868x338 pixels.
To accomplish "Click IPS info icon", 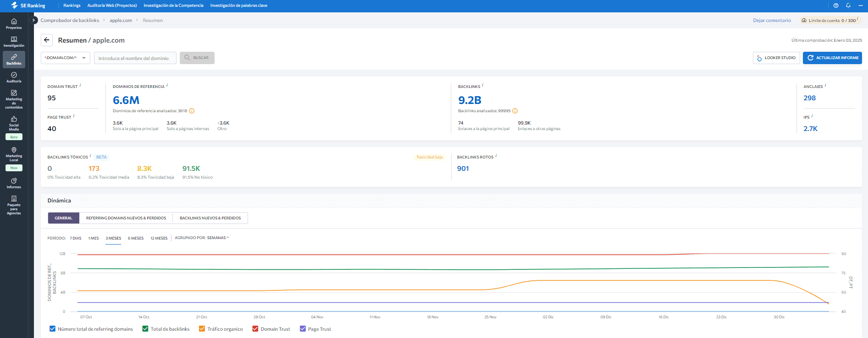I will 812,116.
